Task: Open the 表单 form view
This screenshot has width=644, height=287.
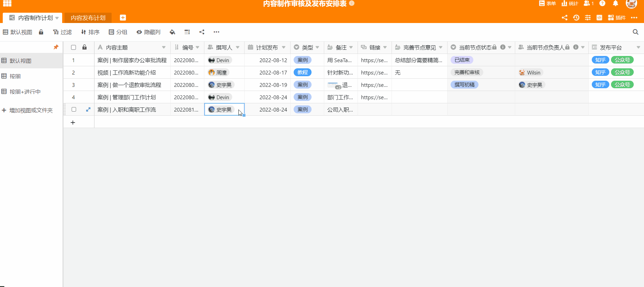Action: coord(547,3)
